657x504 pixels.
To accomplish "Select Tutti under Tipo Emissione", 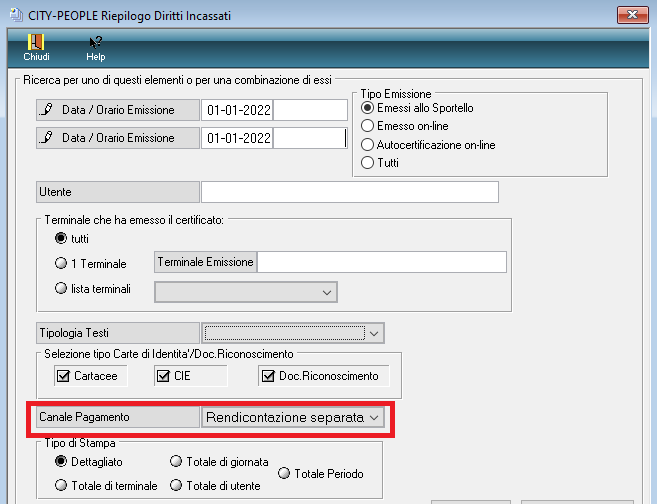I will pyautogui.click(x=368, y=162).
